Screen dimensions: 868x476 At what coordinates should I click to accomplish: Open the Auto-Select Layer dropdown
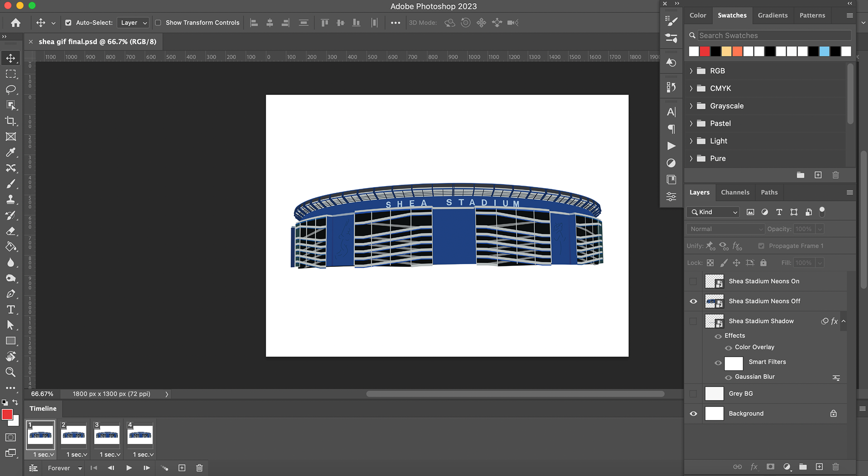[x=133, y=23]
